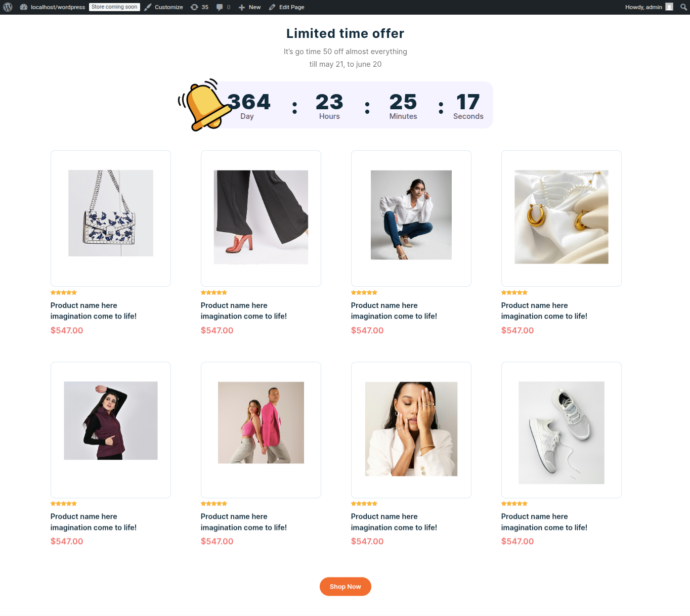Click the orange Shop Now button
The height and width of the screenshot is (616, 690).
click(x=346, y=587)
